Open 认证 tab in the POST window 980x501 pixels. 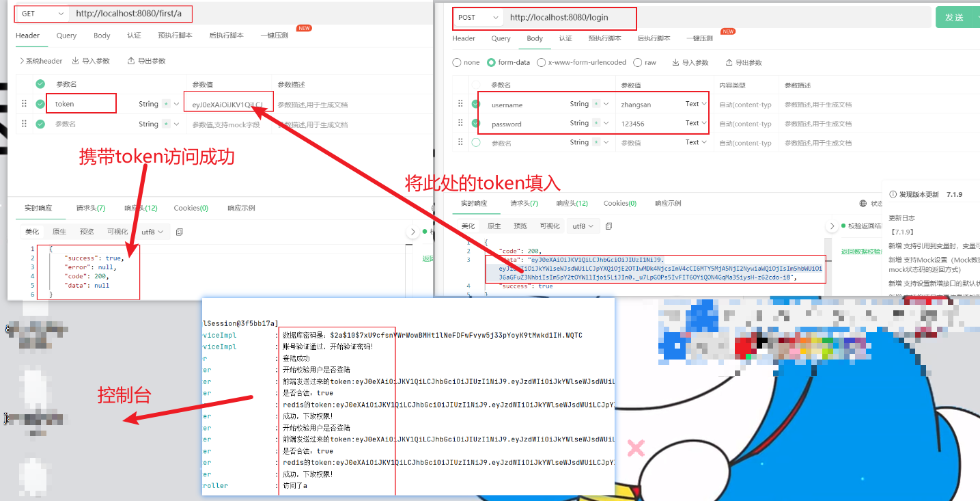click(565, 38)
